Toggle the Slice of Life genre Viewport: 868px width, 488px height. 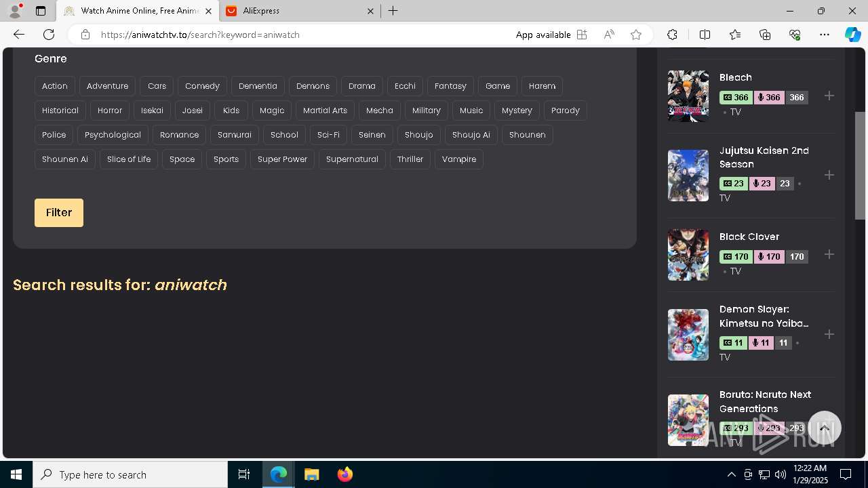129,159
